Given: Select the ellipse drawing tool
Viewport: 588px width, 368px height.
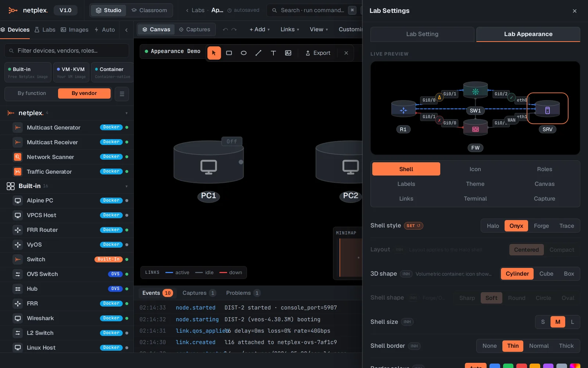Looking at the screenshot, I should pyautogui.click(x=244, y=53).
